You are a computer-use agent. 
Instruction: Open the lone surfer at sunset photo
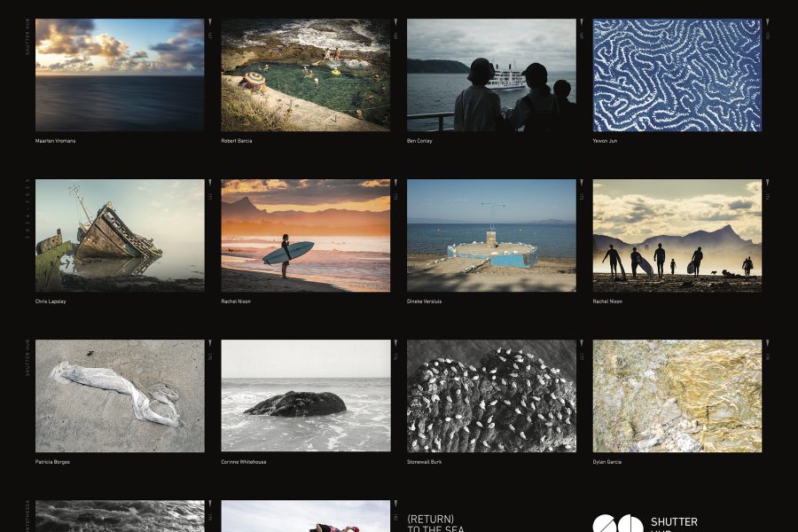click(x=305, y=235)
